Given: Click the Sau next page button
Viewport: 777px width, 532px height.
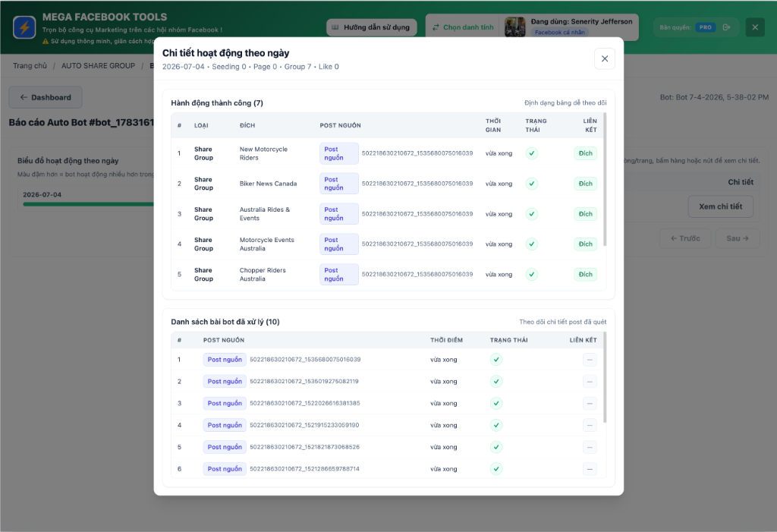Looking at the screenshot, I should click(738, 238).
